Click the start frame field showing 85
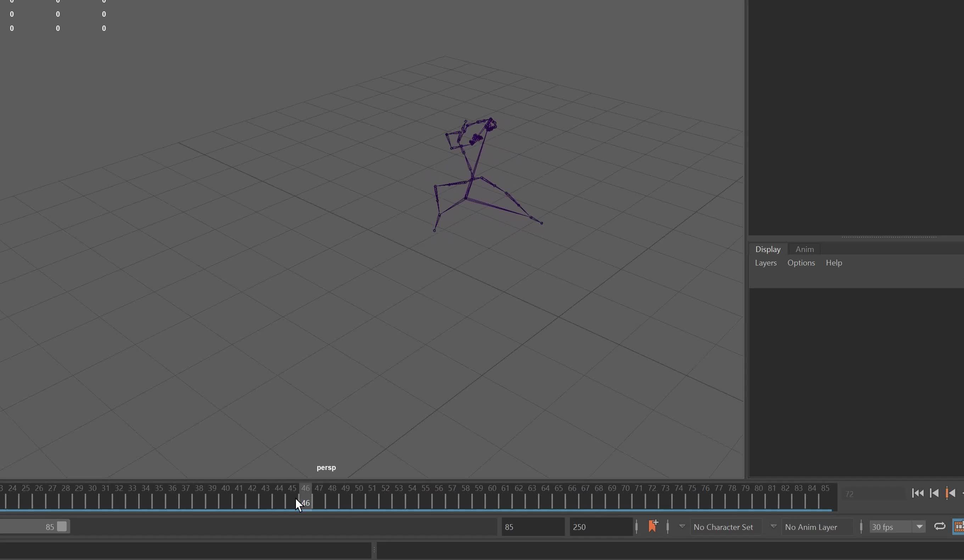The image size is (964, 560). [532, 527]
